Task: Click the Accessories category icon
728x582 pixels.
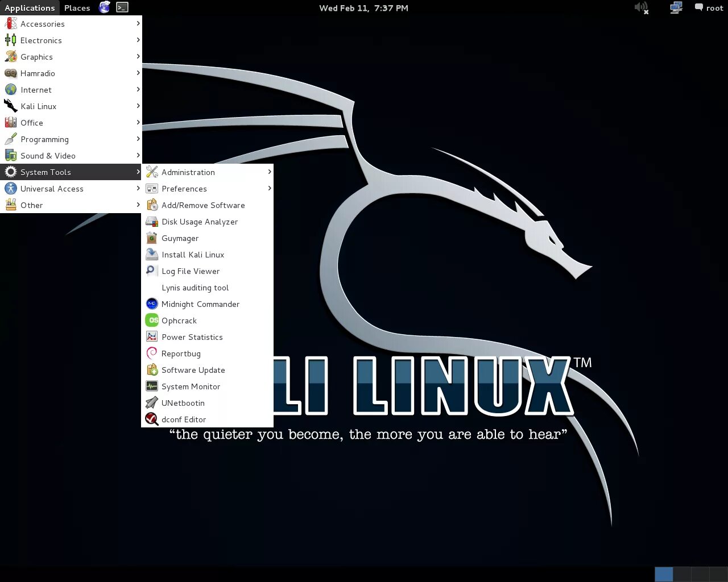Action: tap(11, 24)
